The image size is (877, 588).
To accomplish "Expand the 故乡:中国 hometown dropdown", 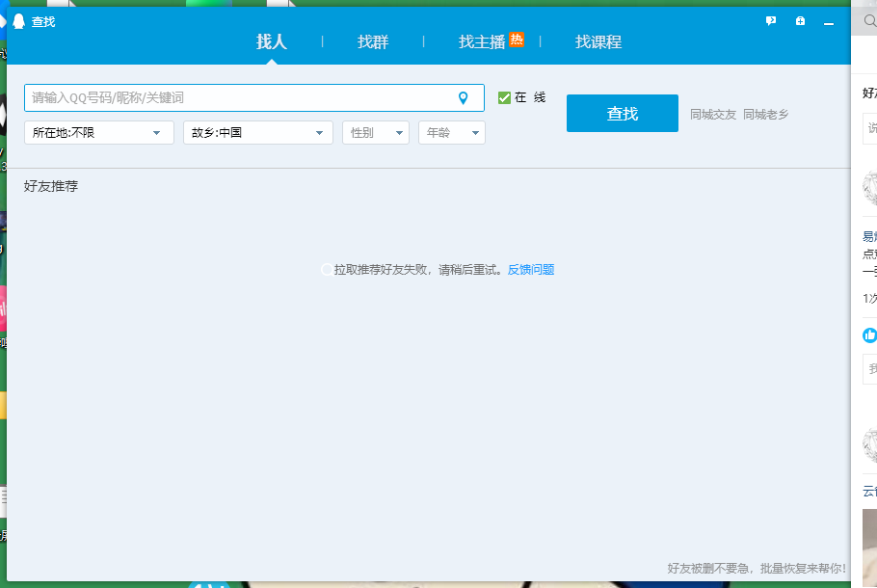I will click(x=258, y=133).
